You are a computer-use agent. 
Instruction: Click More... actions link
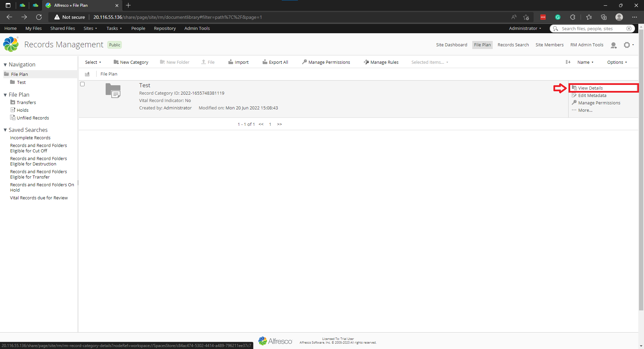coord(585,110)
